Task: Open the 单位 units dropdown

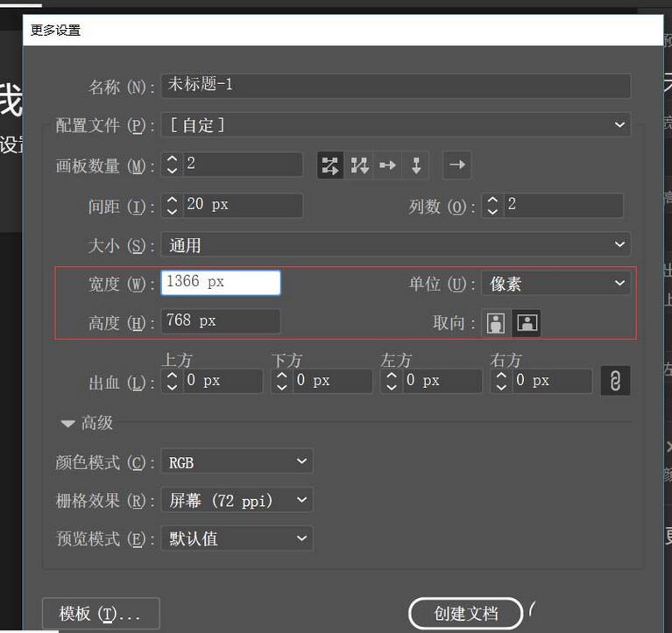Action: 555,283
